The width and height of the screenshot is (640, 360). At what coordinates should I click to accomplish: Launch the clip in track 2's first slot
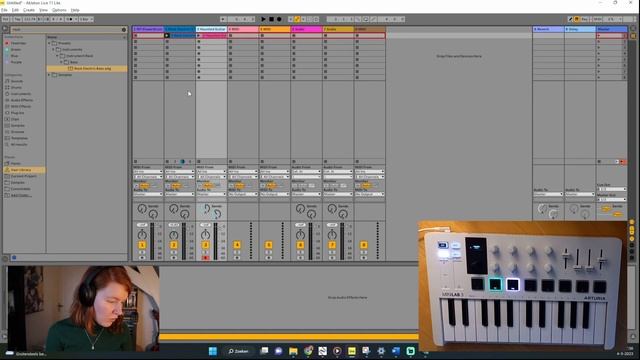(x=167, y=36)
